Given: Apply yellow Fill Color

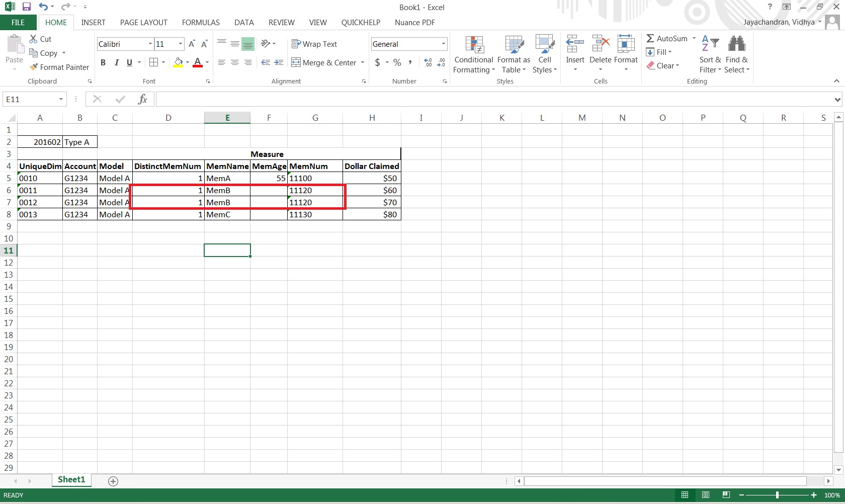Looking at the screenshot, I should pos(178,62).
